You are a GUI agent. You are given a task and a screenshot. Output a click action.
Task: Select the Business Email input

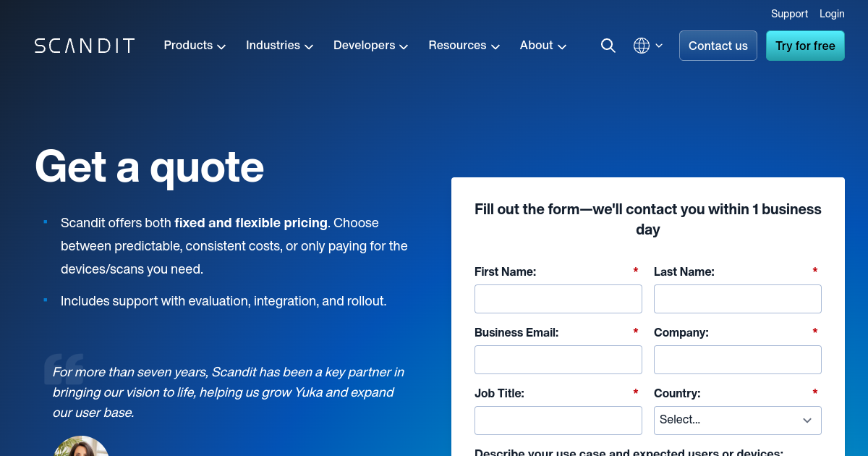point(558,359)
